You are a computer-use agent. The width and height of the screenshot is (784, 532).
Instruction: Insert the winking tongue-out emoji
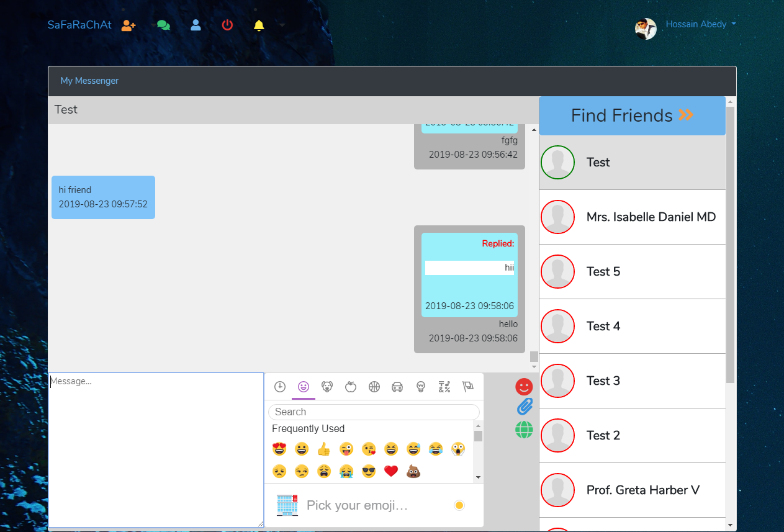[x=346, y=449]
